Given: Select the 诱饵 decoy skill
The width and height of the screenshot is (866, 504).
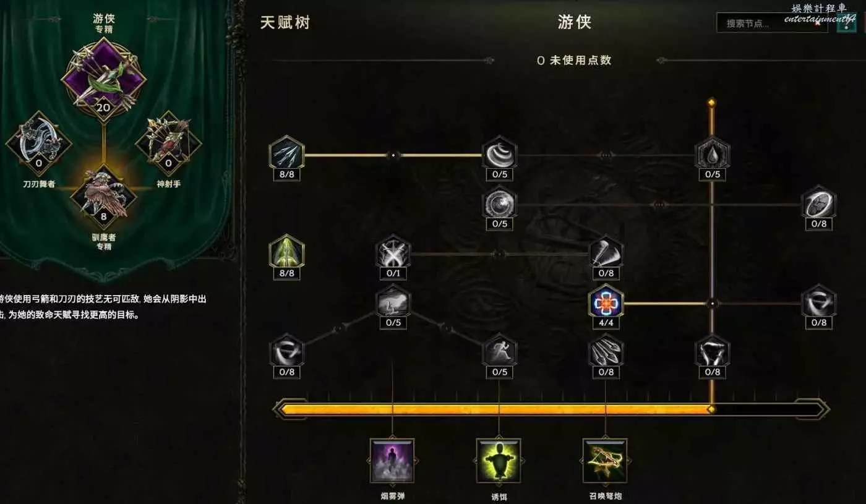Looking at the screenshot, I should pos(499,461).
